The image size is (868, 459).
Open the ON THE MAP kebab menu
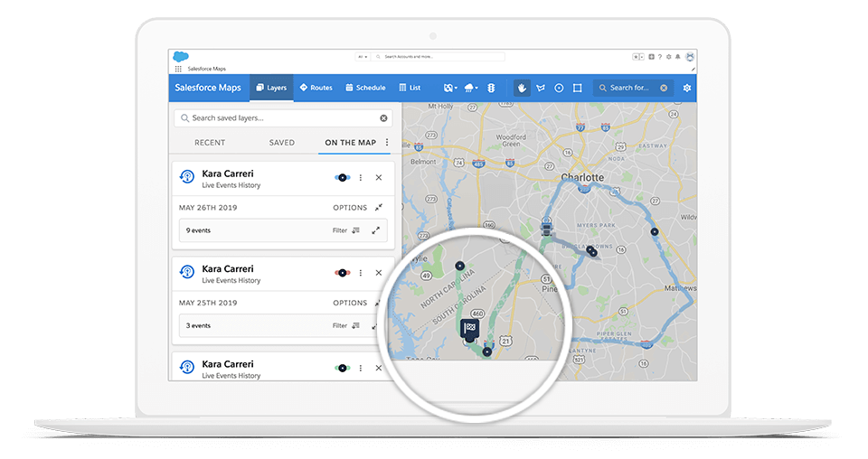[387, 142]
